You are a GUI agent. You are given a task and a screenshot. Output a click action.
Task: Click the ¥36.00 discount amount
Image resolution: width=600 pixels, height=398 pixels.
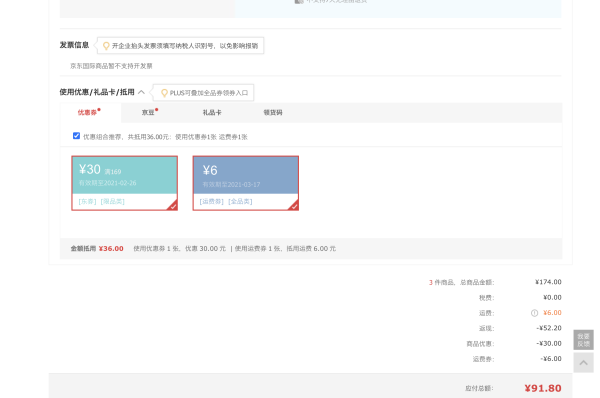(111, 249)
